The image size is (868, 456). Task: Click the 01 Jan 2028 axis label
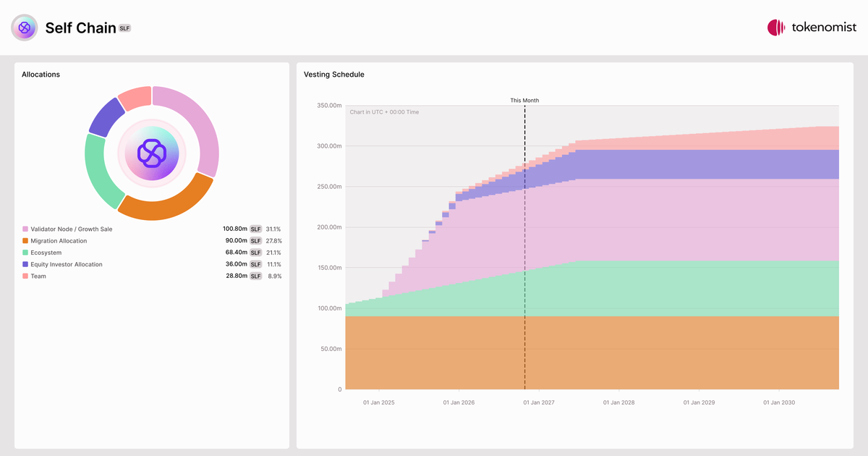(619, 402)
